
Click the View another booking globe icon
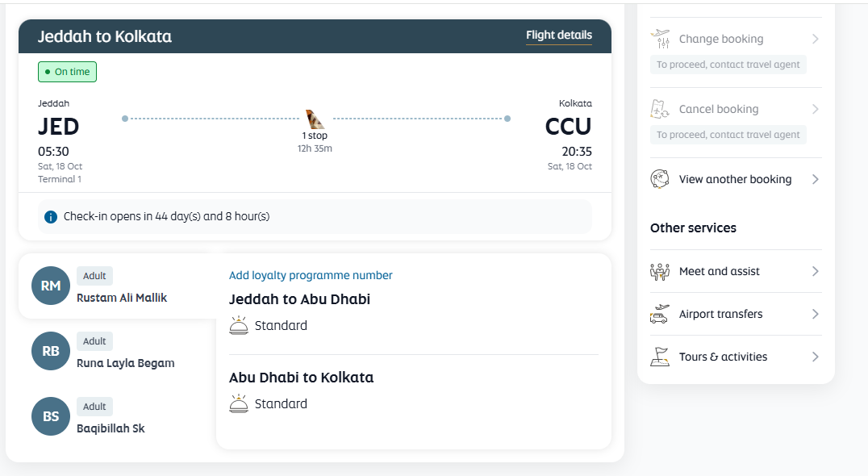pyautogui.click(x=660, y=179)
